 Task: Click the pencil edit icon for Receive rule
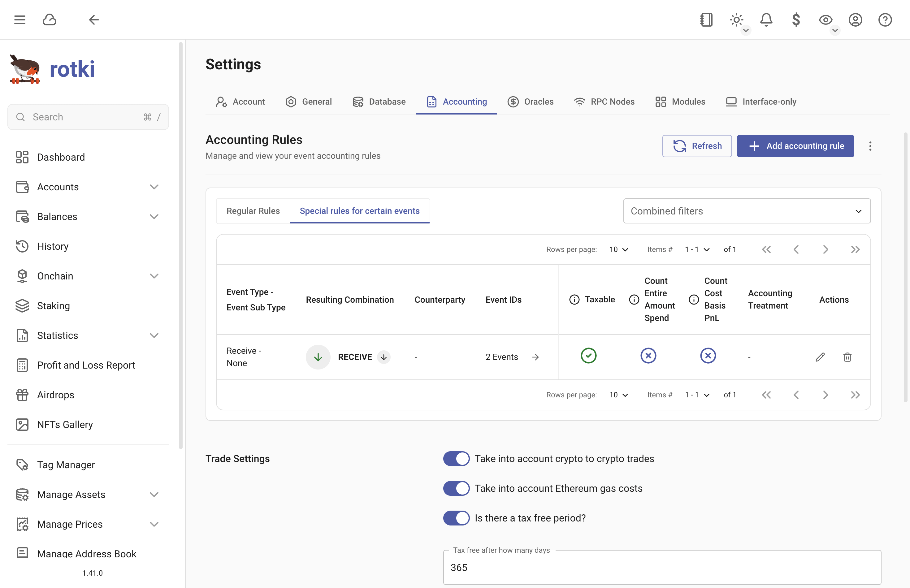(x=820, y=357)
